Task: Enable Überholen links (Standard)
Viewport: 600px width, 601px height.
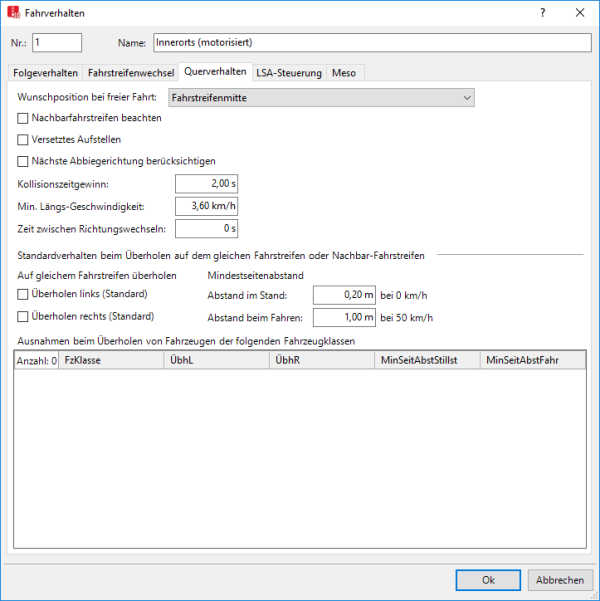Action: 24,294
